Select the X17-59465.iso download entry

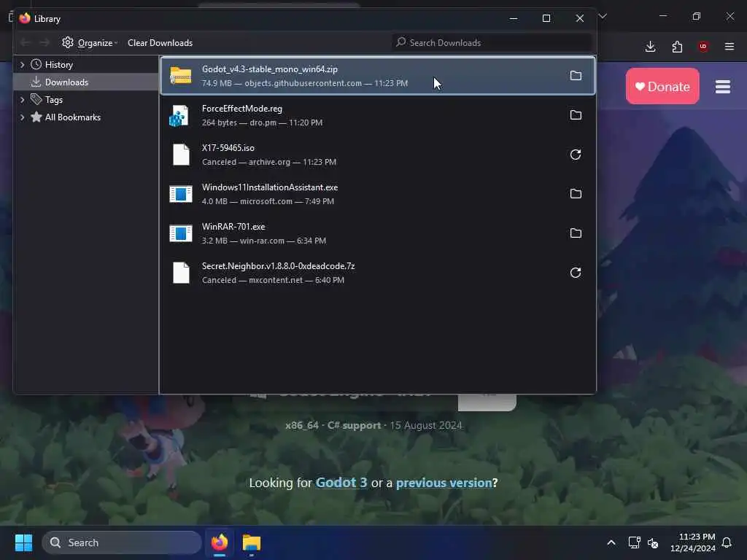coord(378,155)
